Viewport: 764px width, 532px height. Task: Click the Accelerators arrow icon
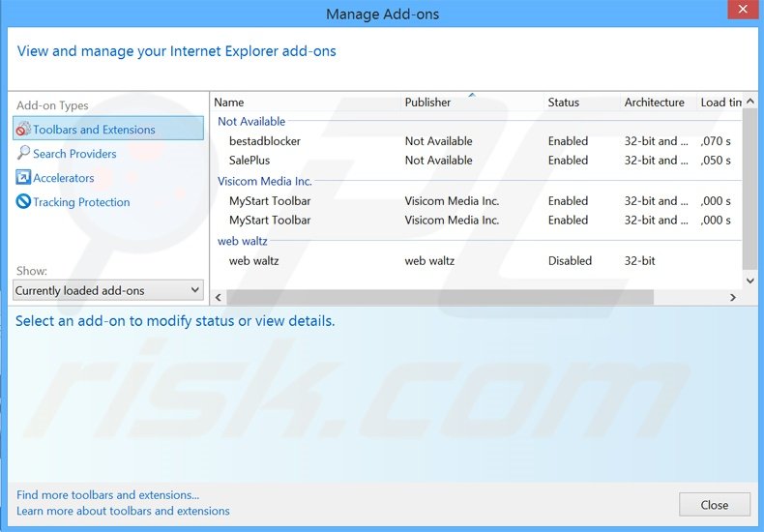click(x=23, y=177)
